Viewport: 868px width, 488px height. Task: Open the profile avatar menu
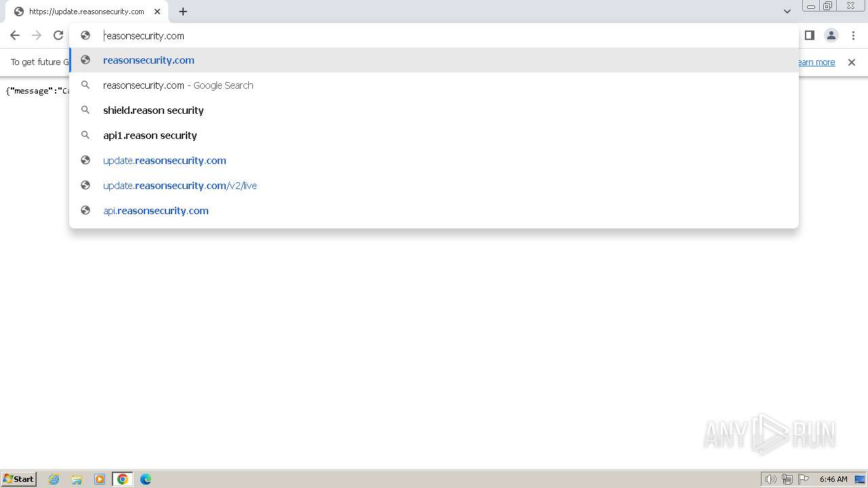pyautogui.click(x=831, y=35)
